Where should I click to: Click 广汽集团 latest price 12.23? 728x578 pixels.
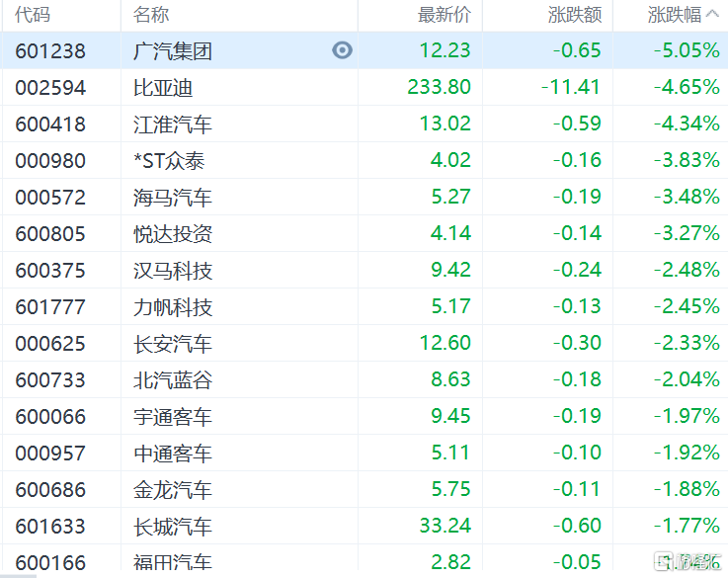(x=445, y=50)
